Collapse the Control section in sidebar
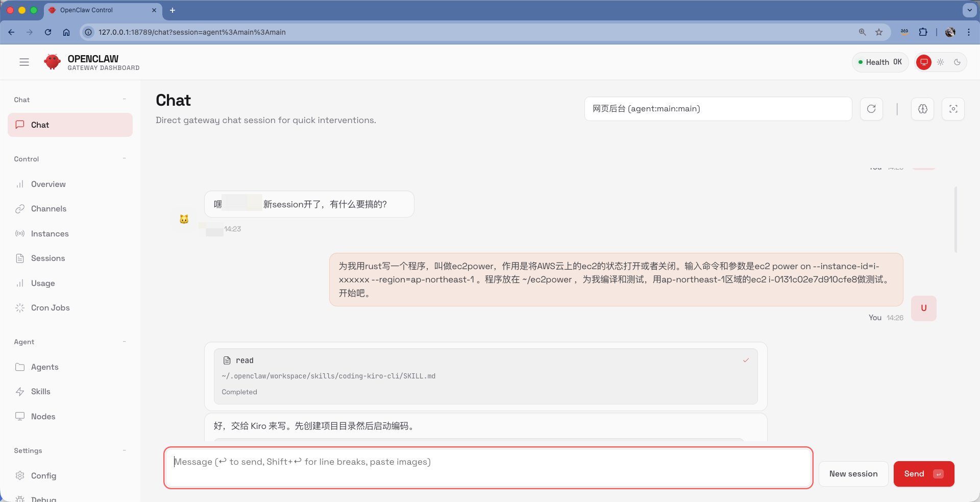Viewport: 980px width, 502px height. coord(124,159)
